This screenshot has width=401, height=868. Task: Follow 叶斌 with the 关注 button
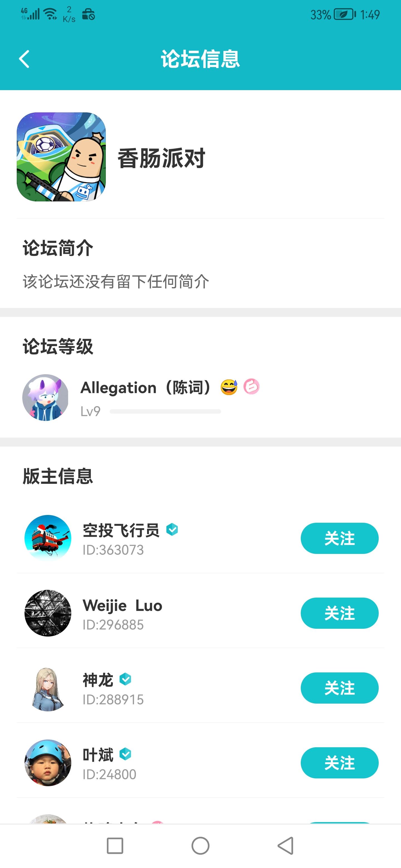[x=339, y=763]
